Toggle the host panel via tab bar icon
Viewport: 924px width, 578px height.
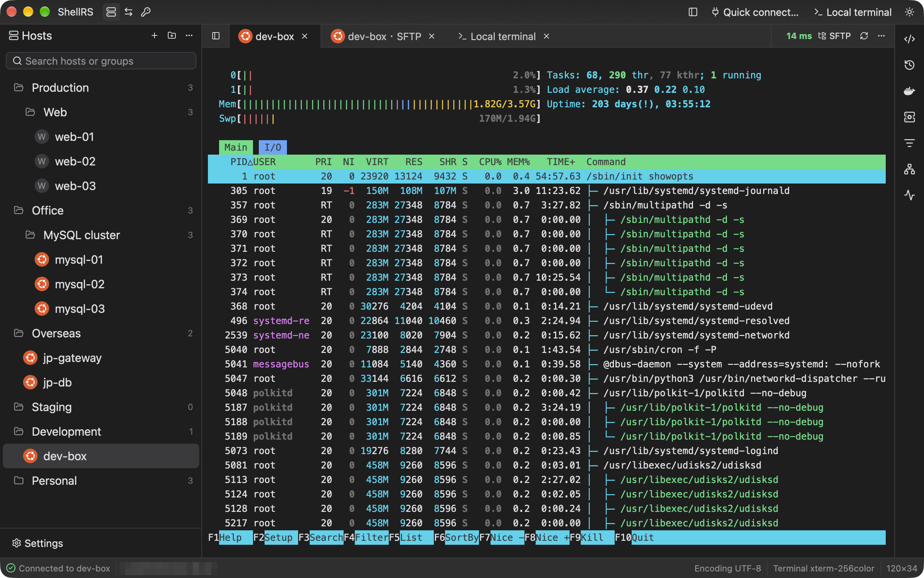216,36
